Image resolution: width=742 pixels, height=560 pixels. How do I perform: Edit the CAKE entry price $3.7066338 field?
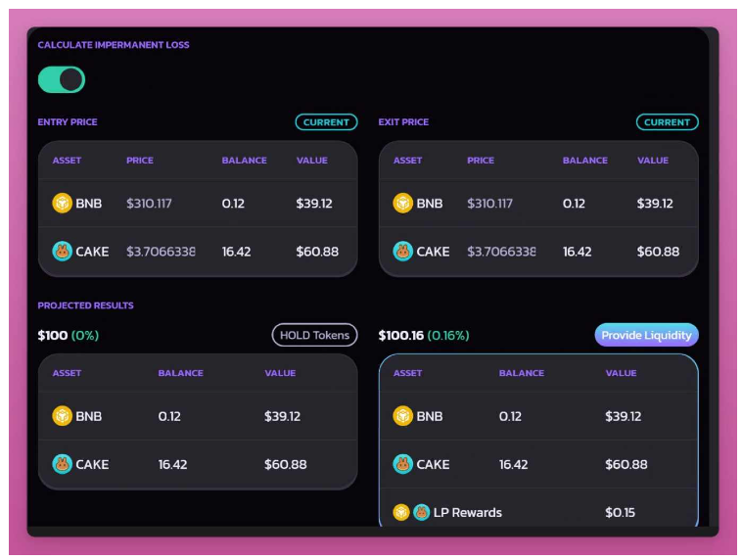pos(161,252)
